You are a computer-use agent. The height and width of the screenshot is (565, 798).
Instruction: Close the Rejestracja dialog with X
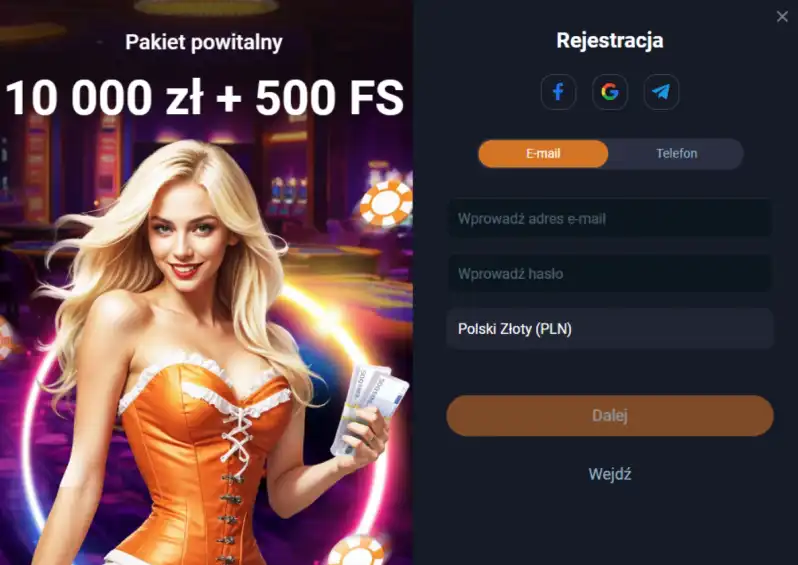coord(782,17)
